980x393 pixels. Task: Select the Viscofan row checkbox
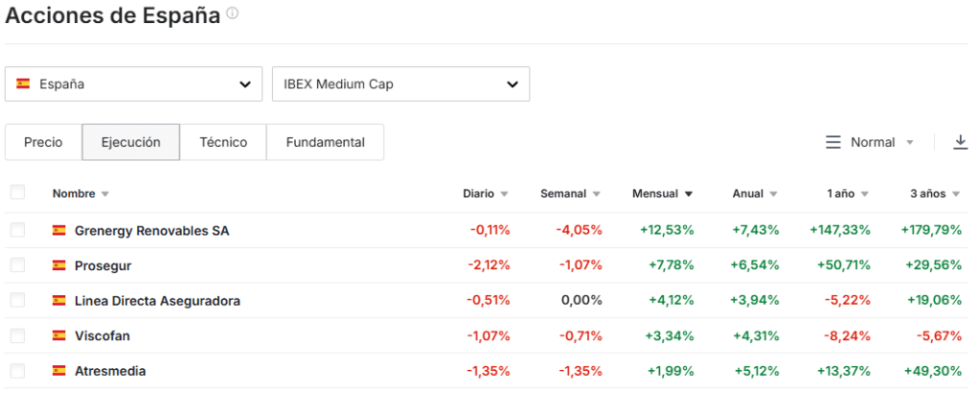[x=17, y=335]
